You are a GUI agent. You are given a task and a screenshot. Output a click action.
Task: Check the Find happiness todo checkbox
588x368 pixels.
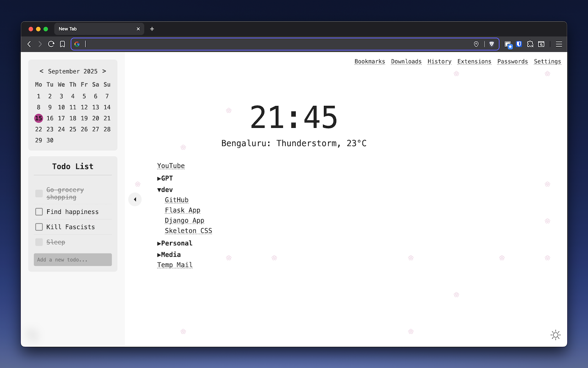coord(39,212)
